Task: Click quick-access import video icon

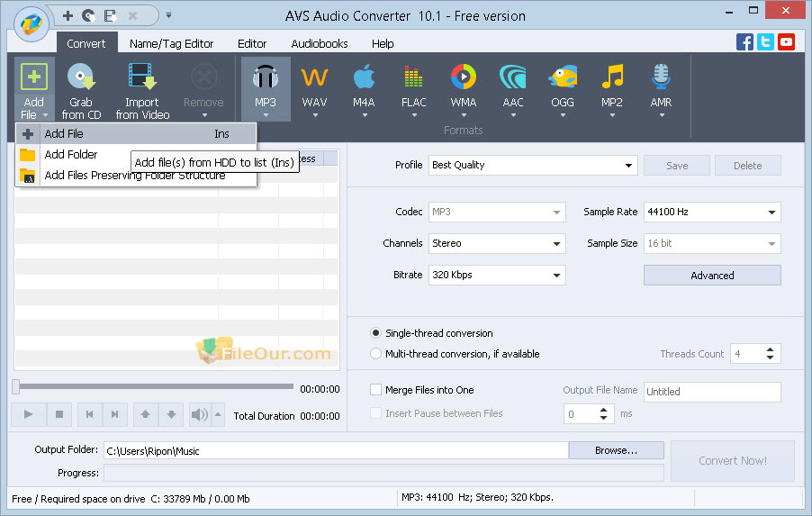Action: coord(110,15)
